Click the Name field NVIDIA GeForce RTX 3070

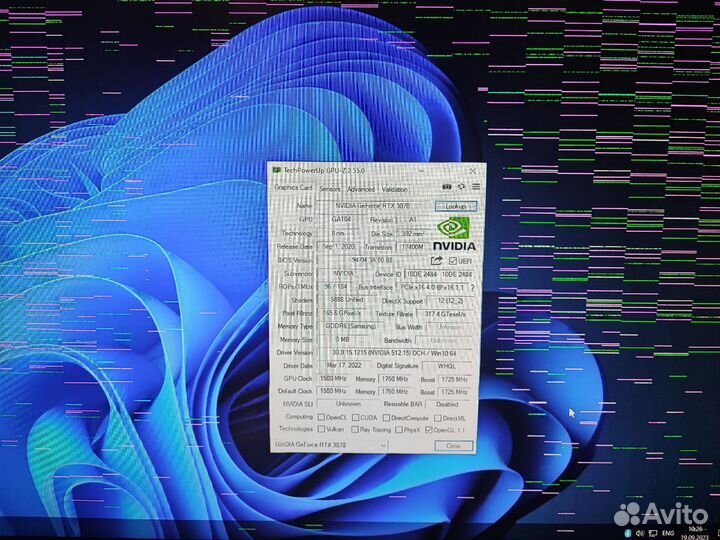(x=373, y=206)
